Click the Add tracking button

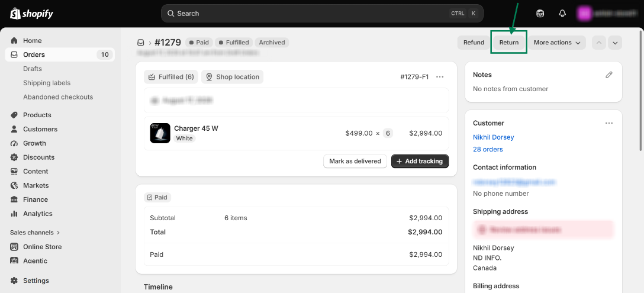coord(420,161)
